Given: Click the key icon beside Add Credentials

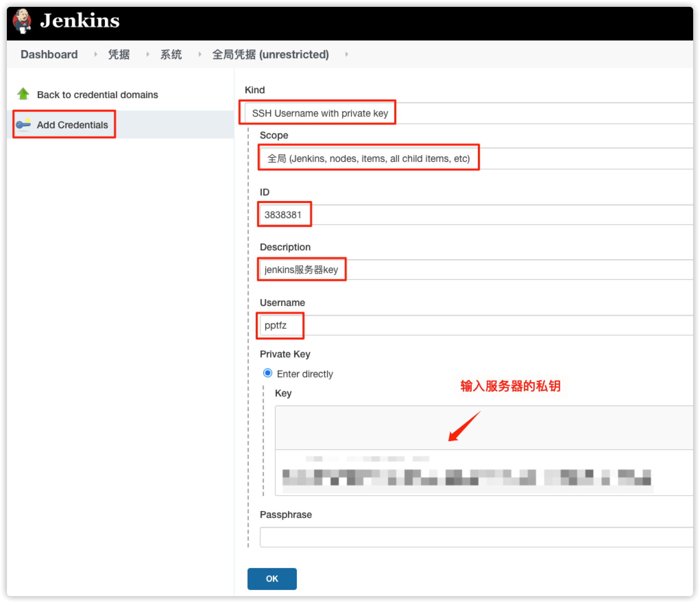Looking at the screenshot, I should coord(23,124).
